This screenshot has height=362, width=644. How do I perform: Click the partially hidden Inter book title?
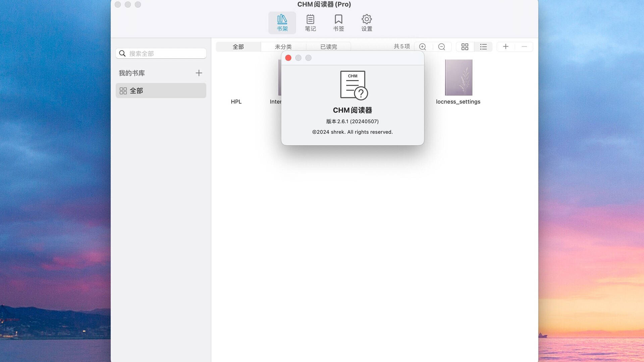pos(275,102)
